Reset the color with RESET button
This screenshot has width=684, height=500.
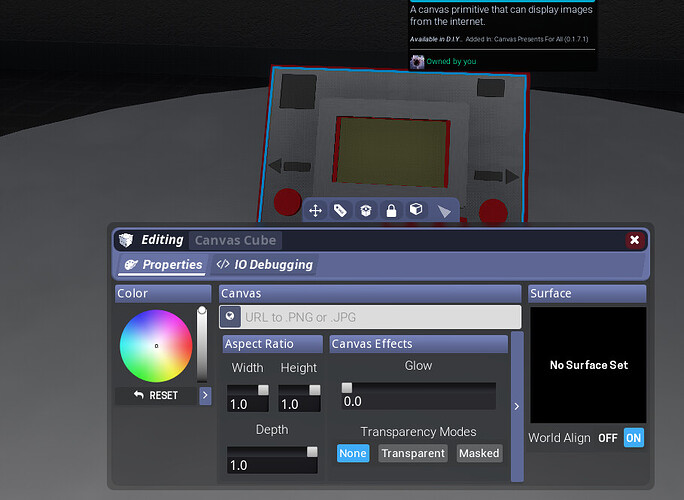[x=156, y=395]
